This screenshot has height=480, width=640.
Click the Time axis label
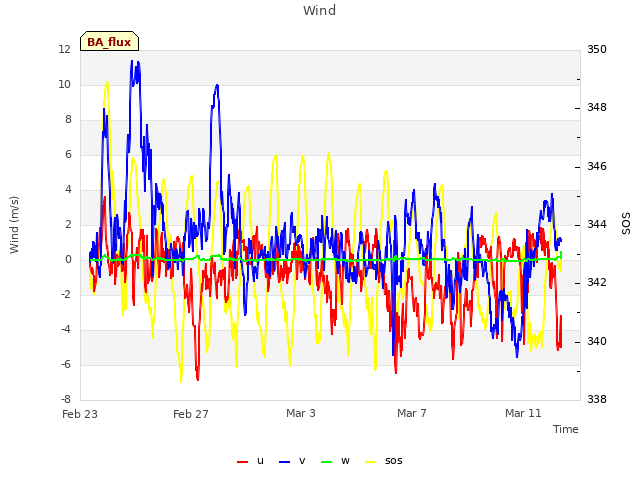point(565,429)
